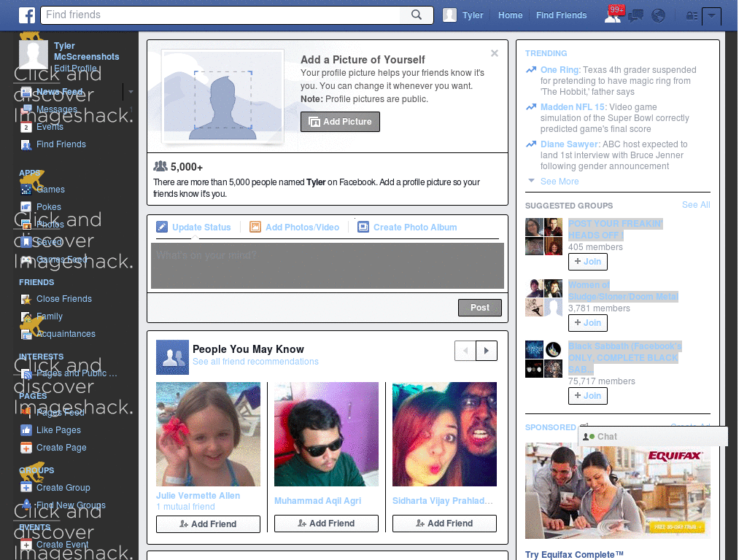Add Julie Vermette Allen as friend
Image resolution: width=747 pixels, height=560 pixels.
point(208,524)
